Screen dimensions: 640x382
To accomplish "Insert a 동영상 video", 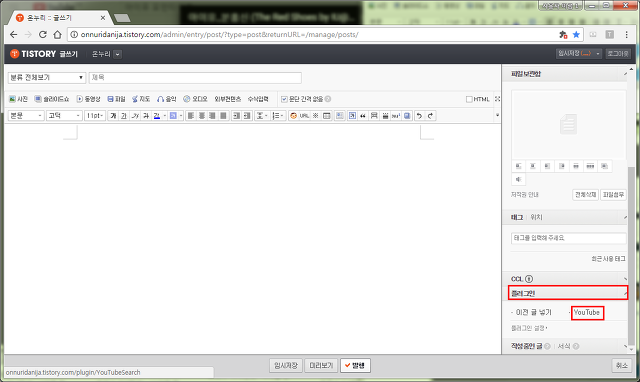I will click(89, 99).
